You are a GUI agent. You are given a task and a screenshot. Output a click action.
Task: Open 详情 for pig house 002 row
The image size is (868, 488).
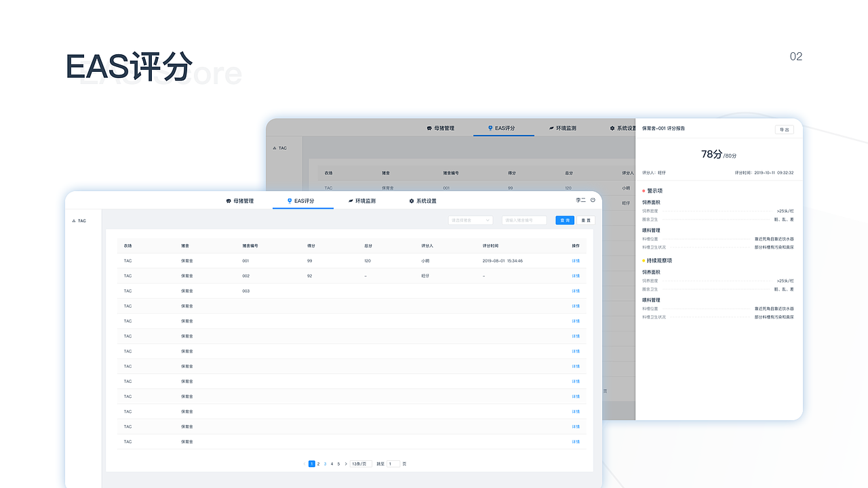click(x=576, y=276)
